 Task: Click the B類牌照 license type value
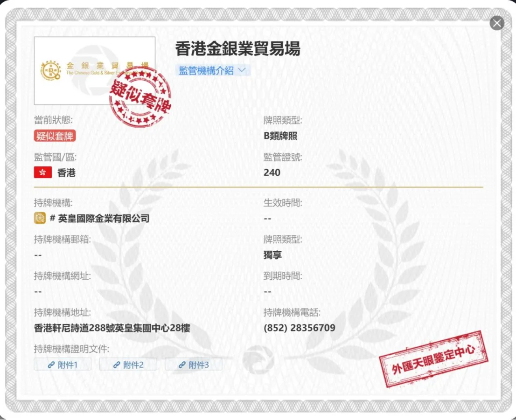coord(280,136)
